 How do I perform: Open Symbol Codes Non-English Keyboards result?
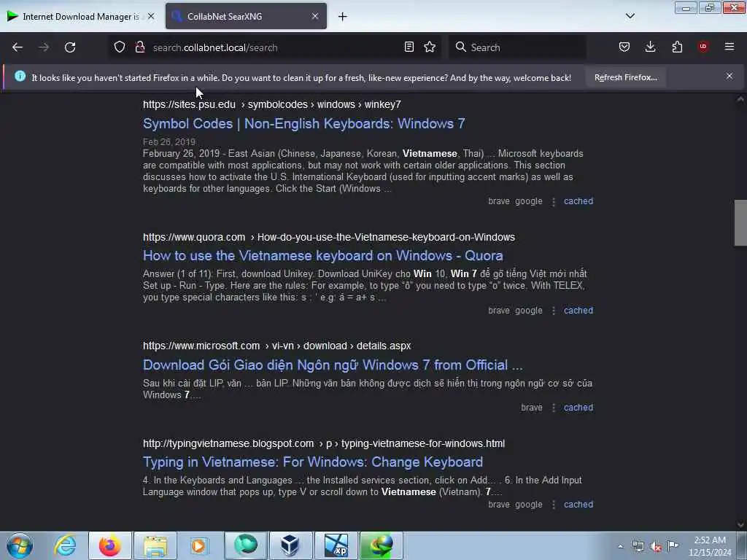(304, 124)
